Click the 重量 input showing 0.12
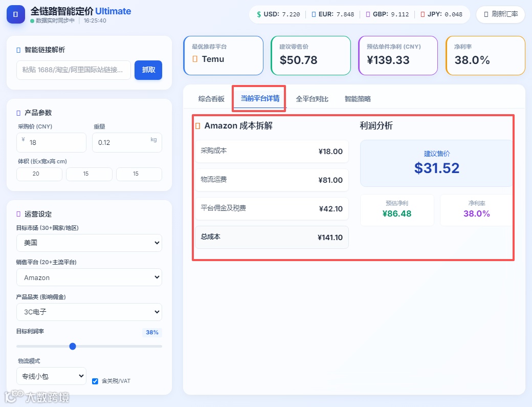This screenshot has height=407, width=532. (x=127, y=142)
